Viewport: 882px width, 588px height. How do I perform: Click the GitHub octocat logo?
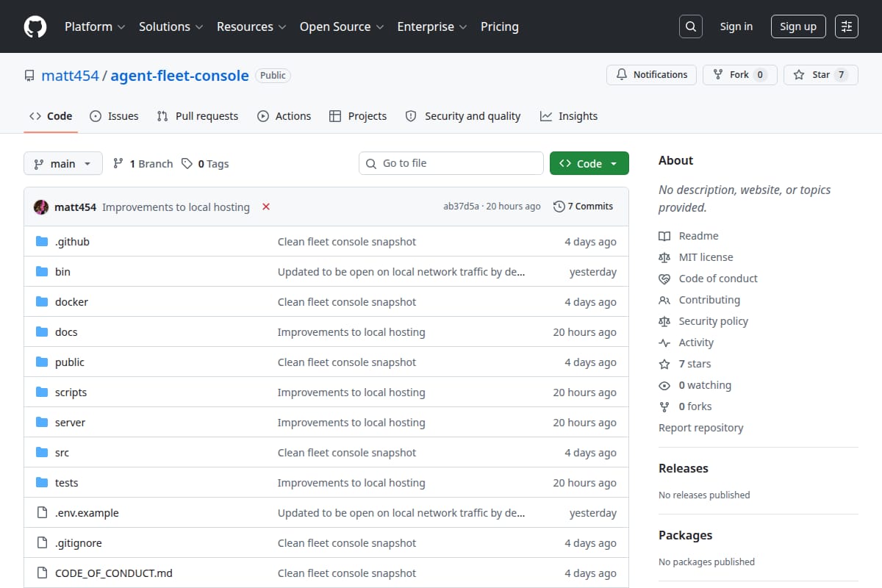click(x=35, y=26)
